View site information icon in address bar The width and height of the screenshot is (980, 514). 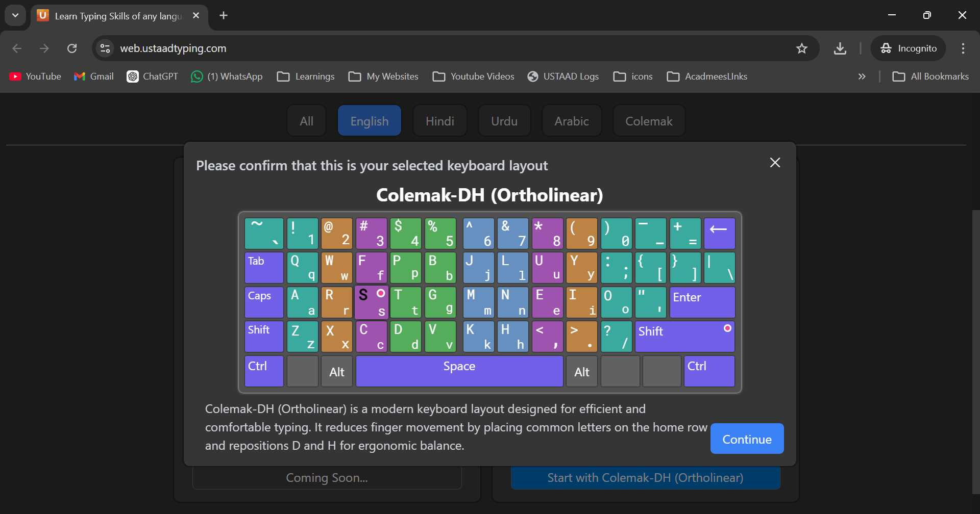click(x=105, y=48)
